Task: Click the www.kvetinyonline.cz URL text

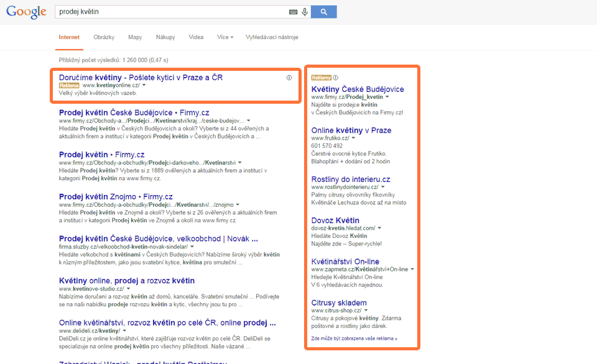Action: pos(111,85)
